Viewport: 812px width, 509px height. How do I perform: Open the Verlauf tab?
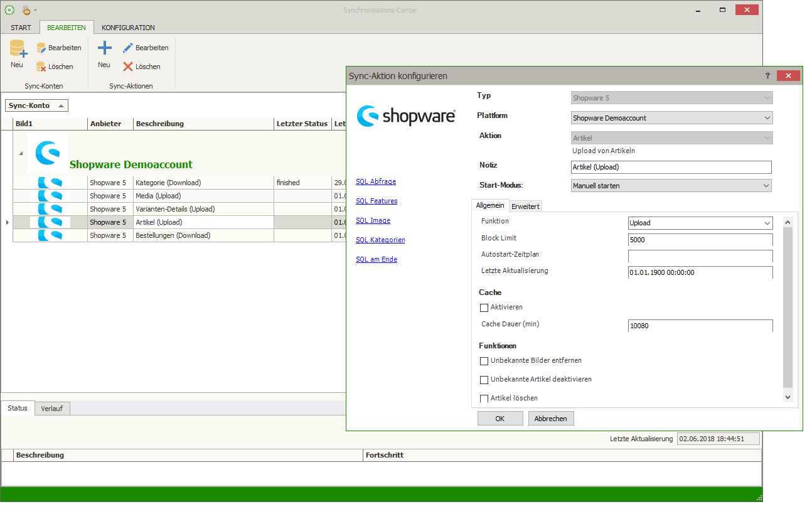click(52, 409)
